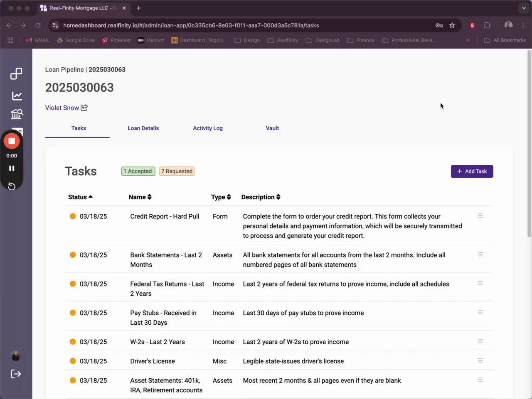This screenshot has width=532, height=399.
Task: Bookmark this page with star icon
Action: (x=452, y=25)
